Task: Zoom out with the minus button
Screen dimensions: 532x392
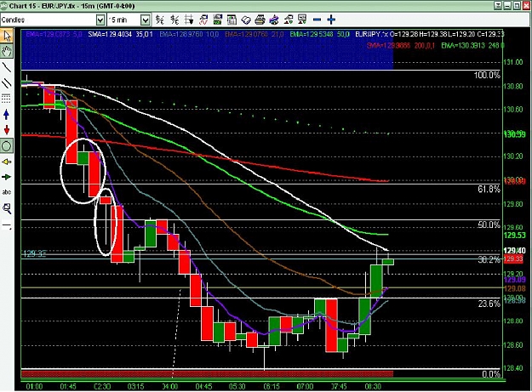Action: (317, 20)
